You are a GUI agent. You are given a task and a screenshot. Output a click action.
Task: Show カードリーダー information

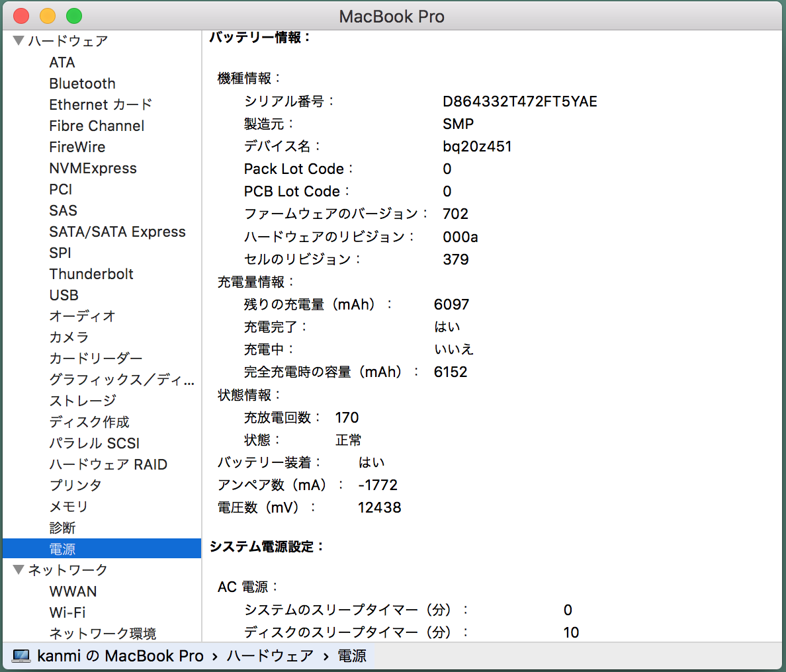pos(96,358)
